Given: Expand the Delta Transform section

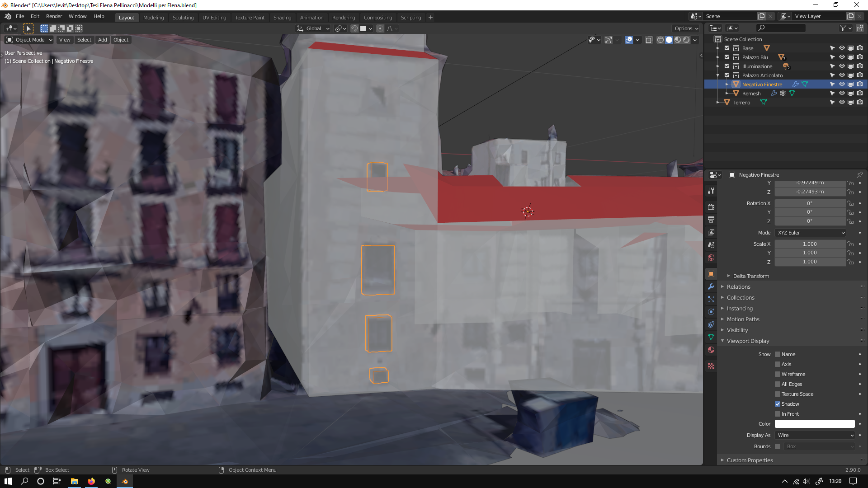Looking at the screenshot, I should (x=751, y=276).
